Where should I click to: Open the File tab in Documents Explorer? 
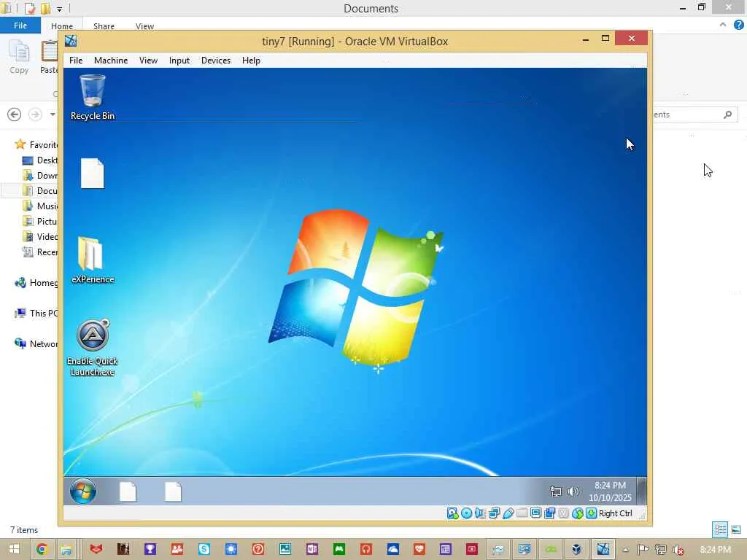(20, 26)
